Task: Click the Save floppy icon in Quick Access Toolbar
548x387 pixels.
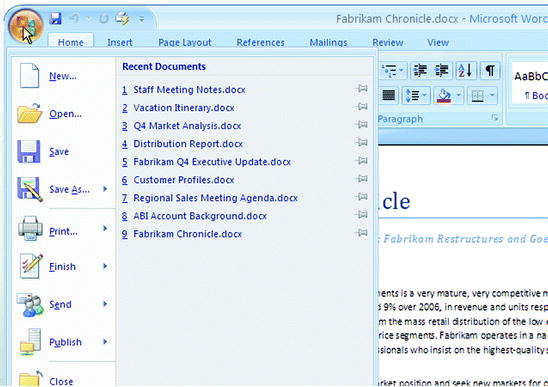Action: 55,18
